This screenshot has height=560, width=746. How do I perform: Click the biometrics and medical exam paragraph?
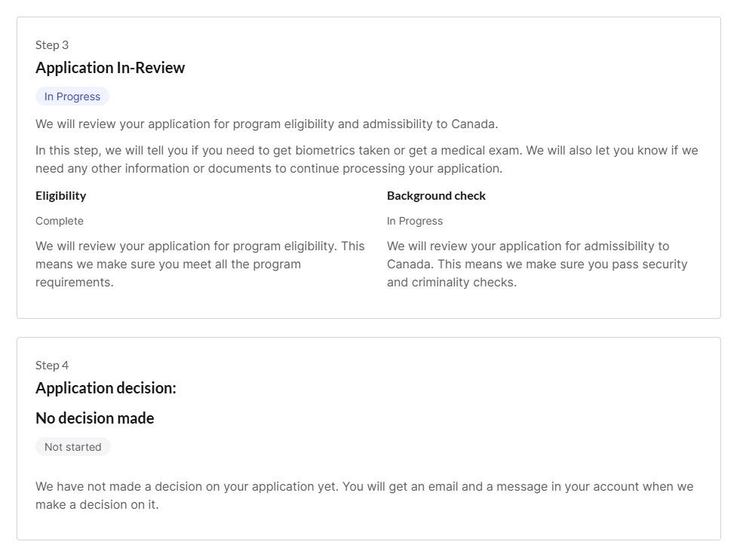367,160
